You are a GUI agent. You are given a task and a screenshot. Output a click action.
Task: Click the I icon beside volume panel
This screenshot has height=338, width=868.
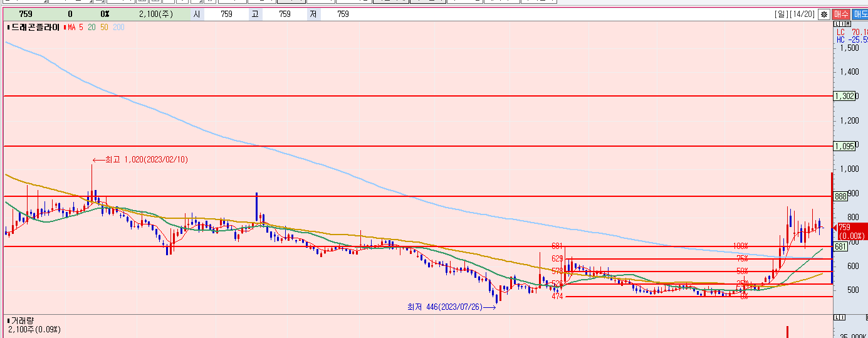pos(841,317)
